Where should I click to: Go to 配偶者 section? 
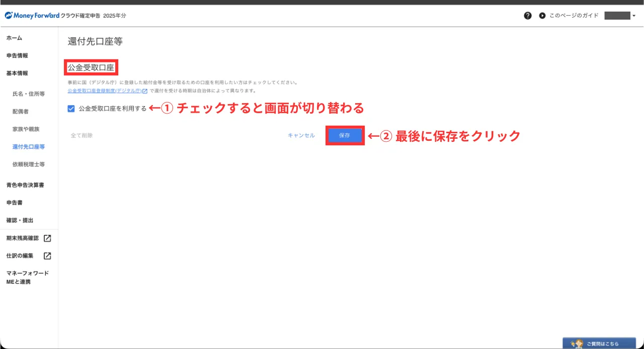[x=21, y=112]
